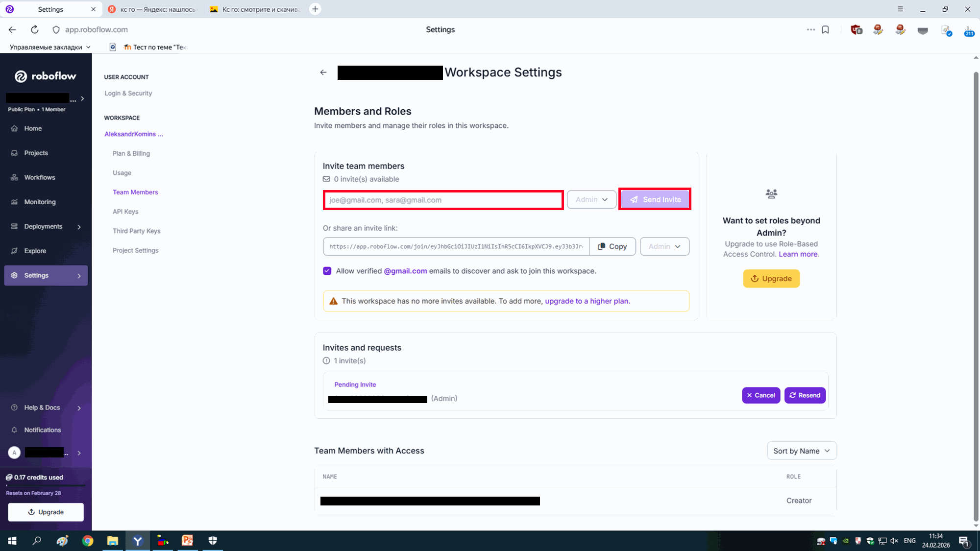Screen dimensions: 980x551
Task: Click the Pending Invite label
Action: [355, 384]
